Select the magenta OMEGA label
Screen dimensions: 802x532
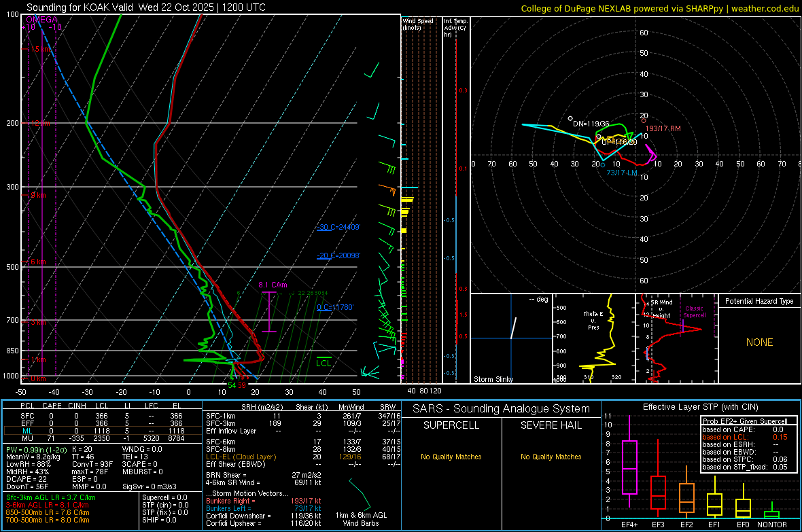42,20
